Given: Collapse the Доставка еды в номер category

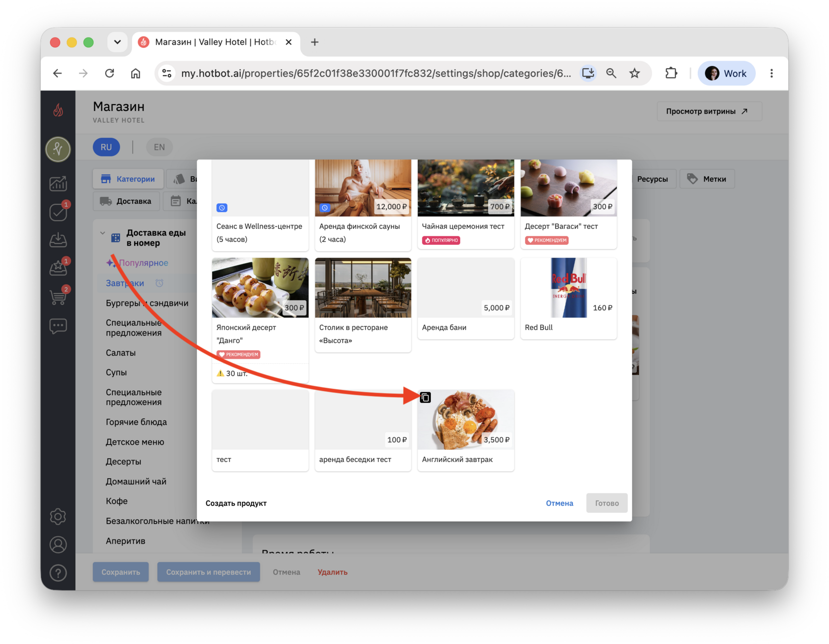Looking at the screenshot, I should 103,233.
